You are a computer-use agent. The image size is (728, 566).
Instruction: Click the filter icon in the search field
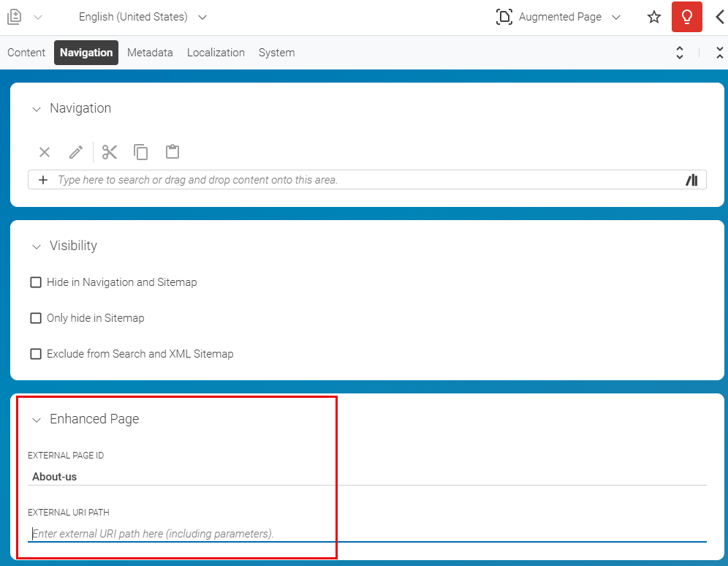691,179
